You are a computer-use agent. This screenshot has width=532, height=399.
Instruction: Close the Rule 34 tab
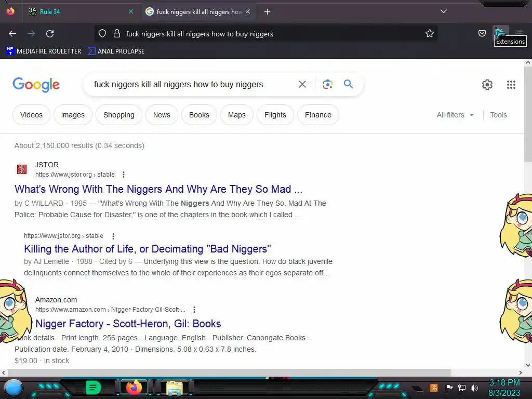coord(131,11)
